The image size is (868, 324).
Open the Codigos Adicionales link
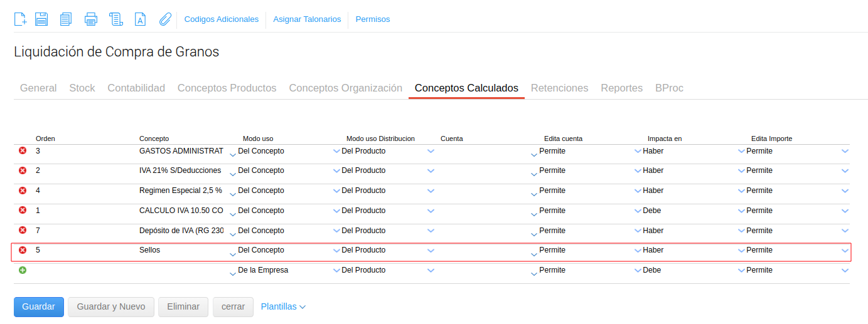pyautogui.click(x=221, y=19)
